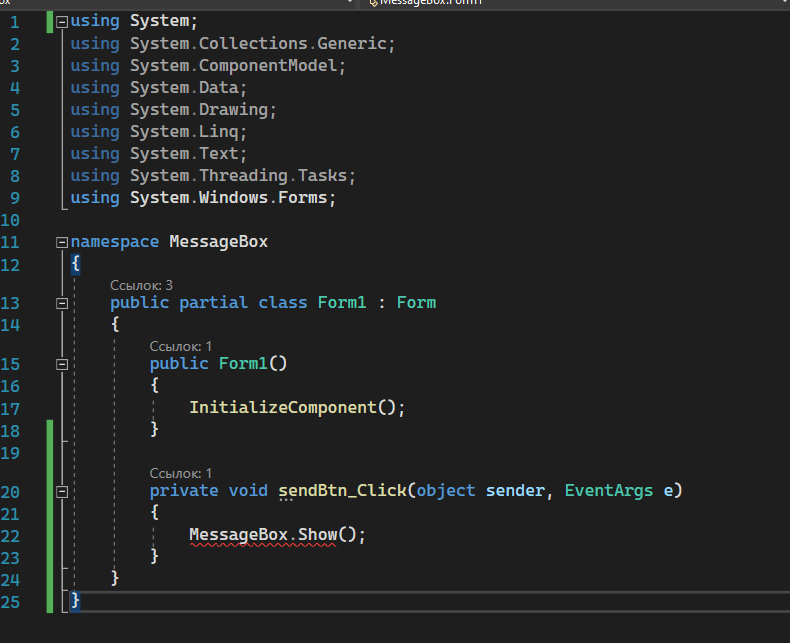Click the highlighted closing brace on line 25
The height and width of the screenshot is (643, 790).
pos(75,601)
